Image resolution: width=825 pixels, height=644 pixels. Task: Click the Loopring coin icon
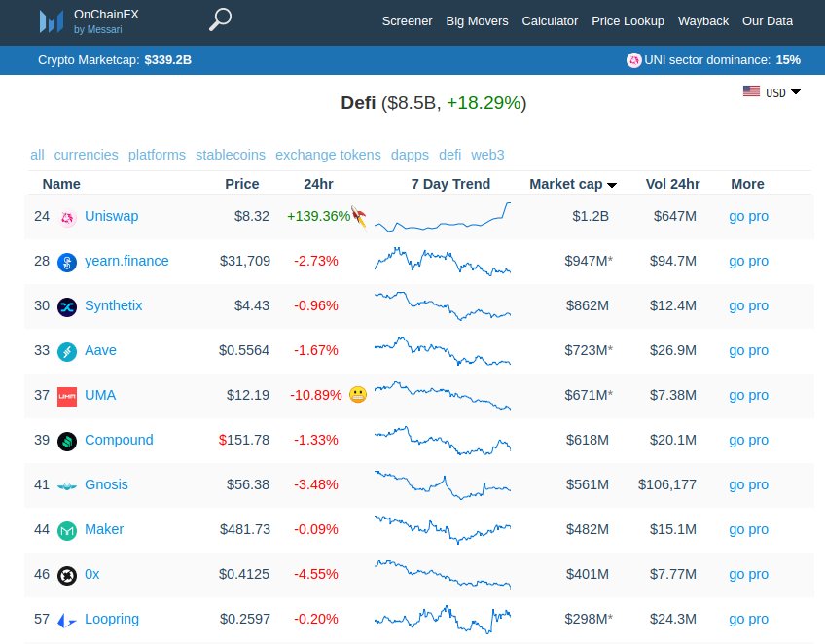pos(67,621)
